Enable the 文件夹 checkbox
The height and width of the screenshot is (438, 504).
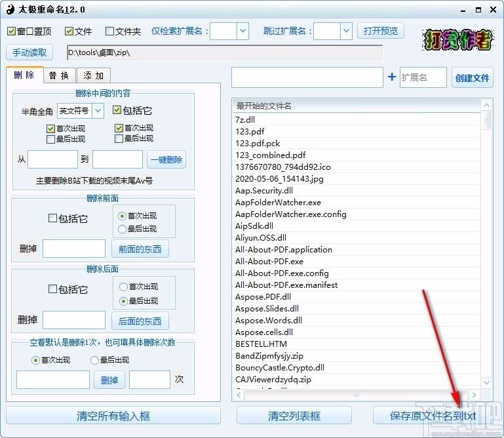click(x=109, y=31)
